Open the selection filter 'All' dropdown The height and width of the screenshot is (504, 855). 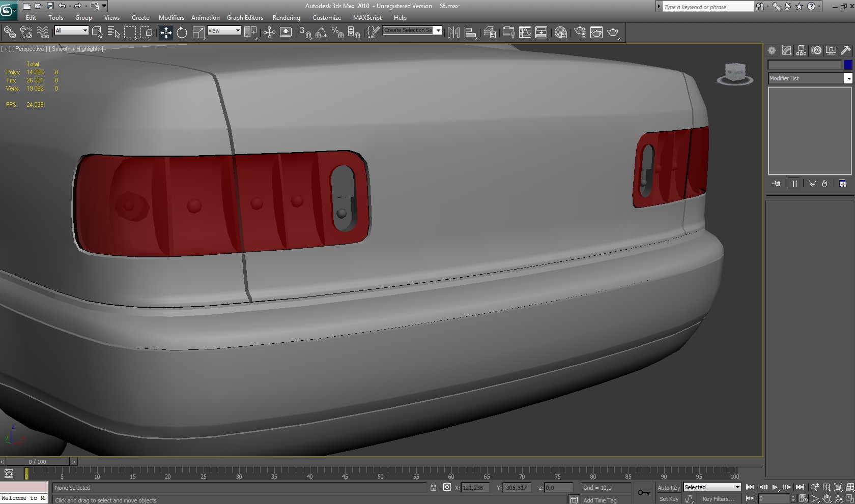71,31
